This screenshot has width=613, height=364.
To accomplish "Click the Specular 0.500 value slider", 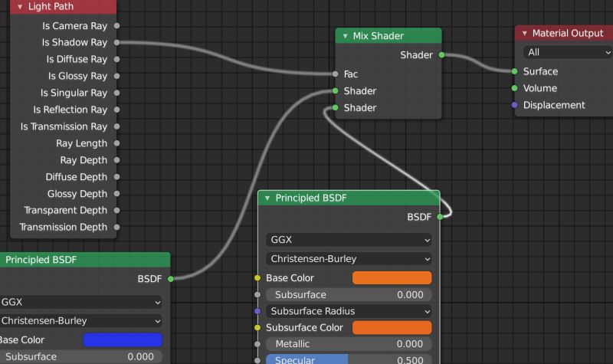I will tap(349, 359).
